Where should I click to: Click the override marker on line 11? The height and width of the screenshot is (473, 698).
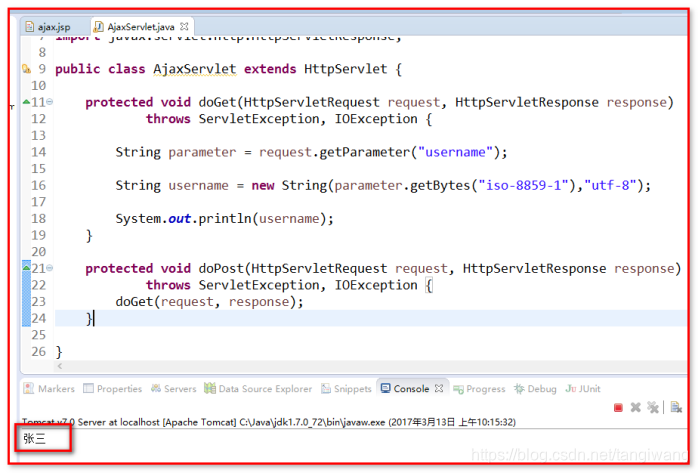pos(26,102)
